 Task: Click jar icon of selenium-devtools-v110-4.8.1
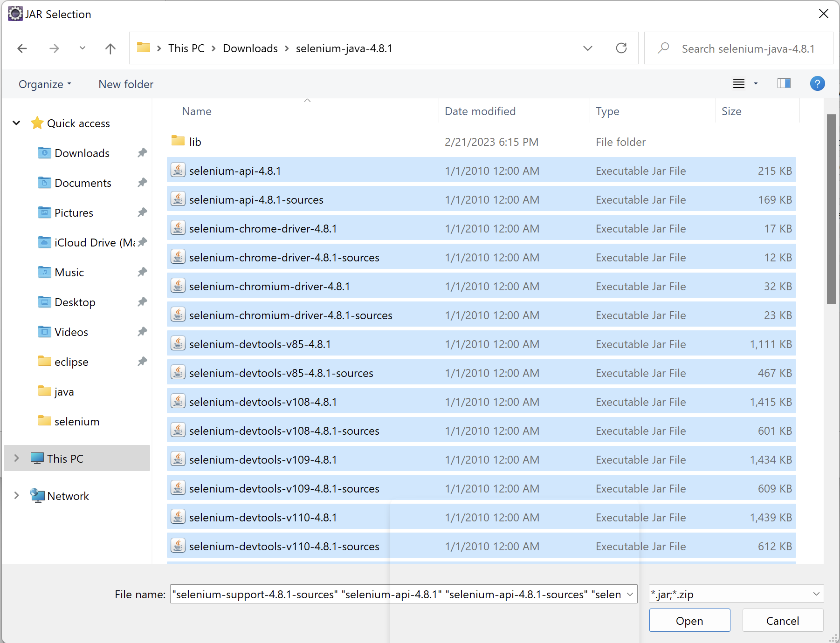point(178,517)
